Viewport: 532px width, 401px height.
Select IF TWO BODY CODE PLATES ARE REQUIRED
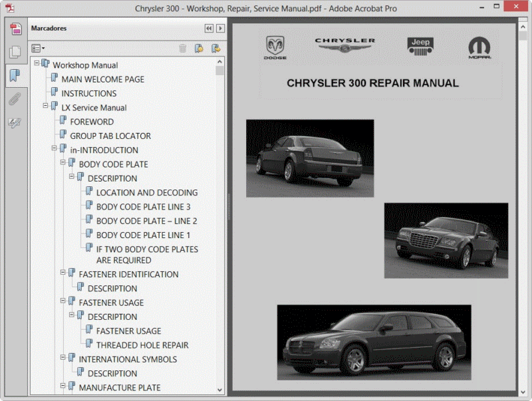coord(147,255)
